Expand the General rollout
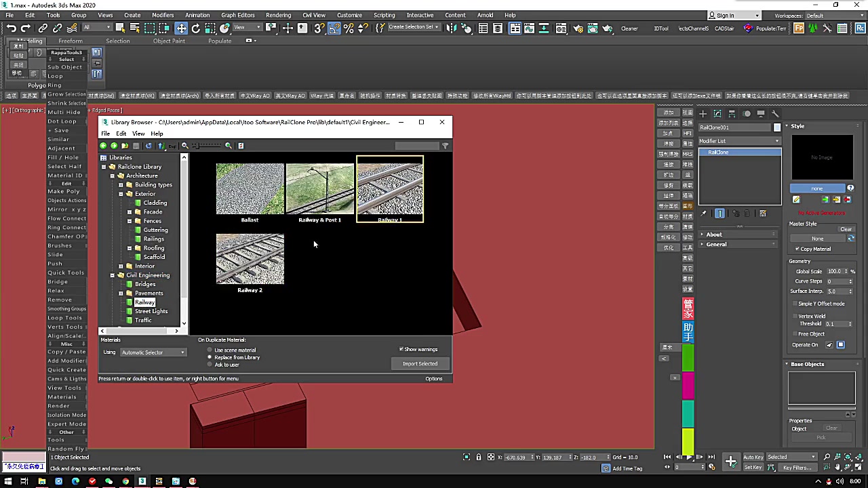Image resolution: width=868 pixels, height=488 pixels. coord(716,244)
